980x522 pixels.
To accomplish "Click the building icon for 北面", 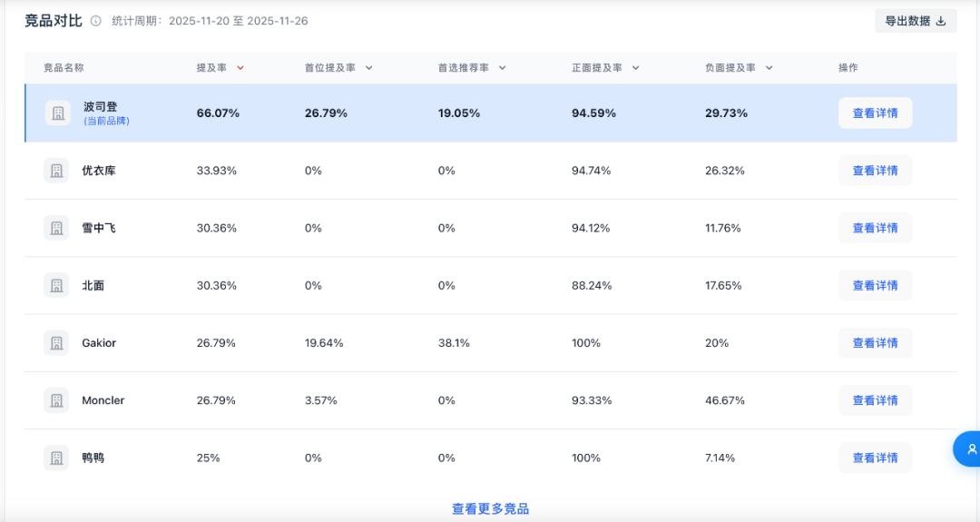I will (56, 286).
